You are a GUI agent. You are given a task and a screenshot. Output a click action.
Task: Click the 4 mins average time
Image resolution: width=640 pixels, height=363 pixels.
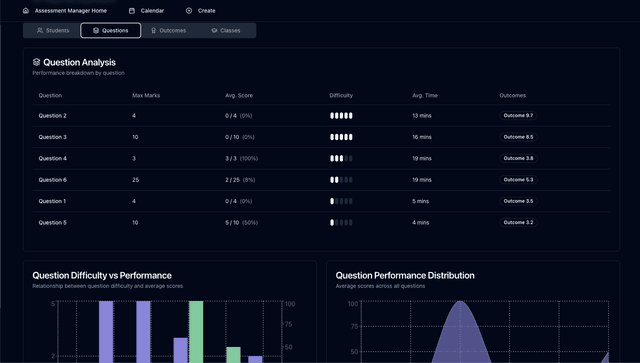click(x=420, y=223)
